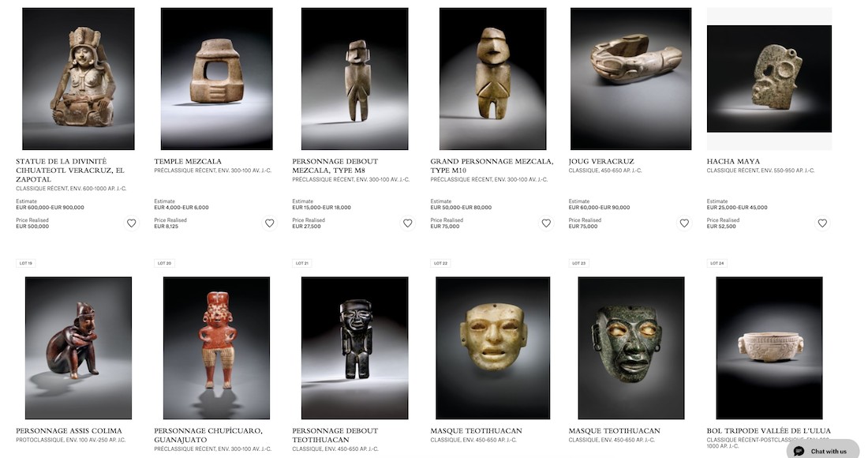Screen dimensions: 868x458
Task: Select the Lot 19 seated Colima figure image
Action: [78, 347]
